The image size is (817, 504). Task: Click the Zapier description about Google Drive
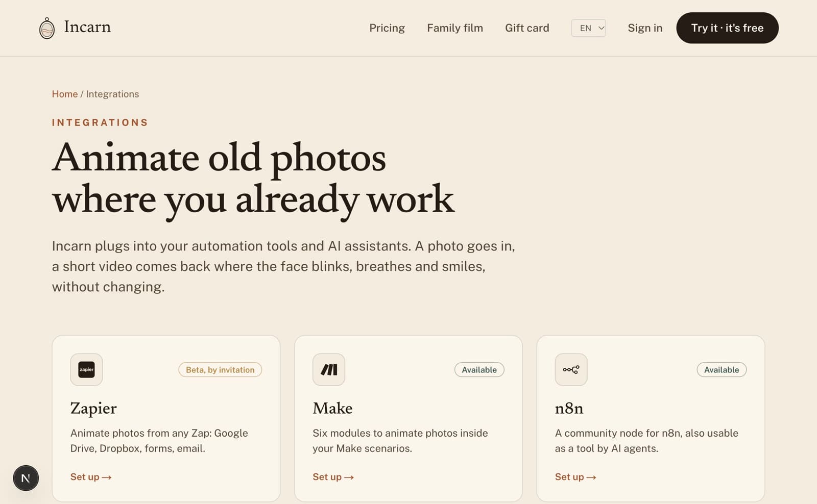click(159, 441)
